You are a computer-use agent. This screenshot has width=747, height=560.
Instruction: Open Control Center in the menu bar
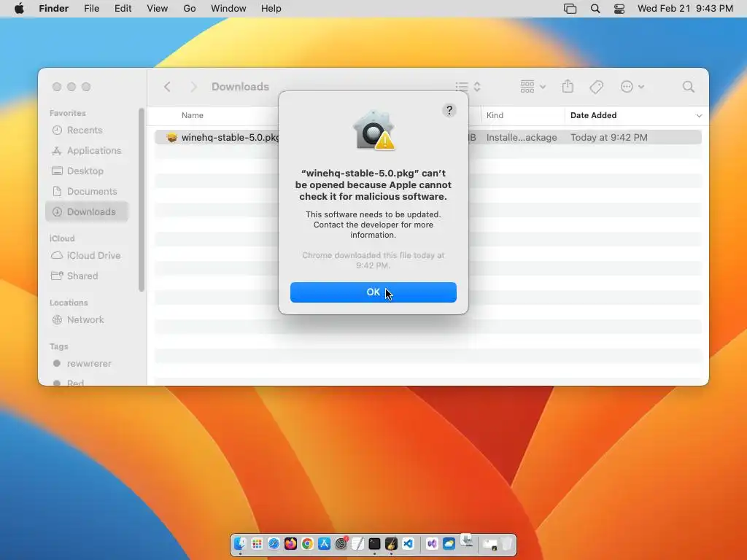click(x=619, y=9)
